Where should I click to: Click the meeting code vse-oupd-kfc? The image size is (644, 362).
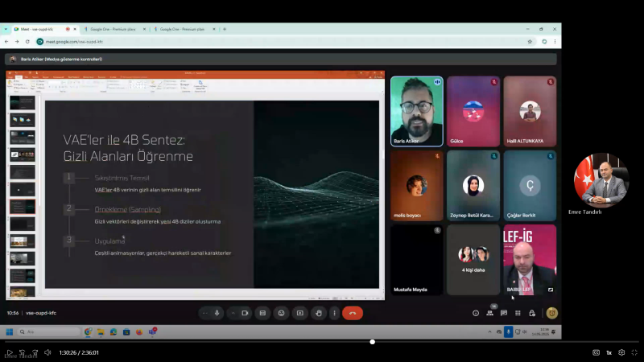(x=41, y=313)
